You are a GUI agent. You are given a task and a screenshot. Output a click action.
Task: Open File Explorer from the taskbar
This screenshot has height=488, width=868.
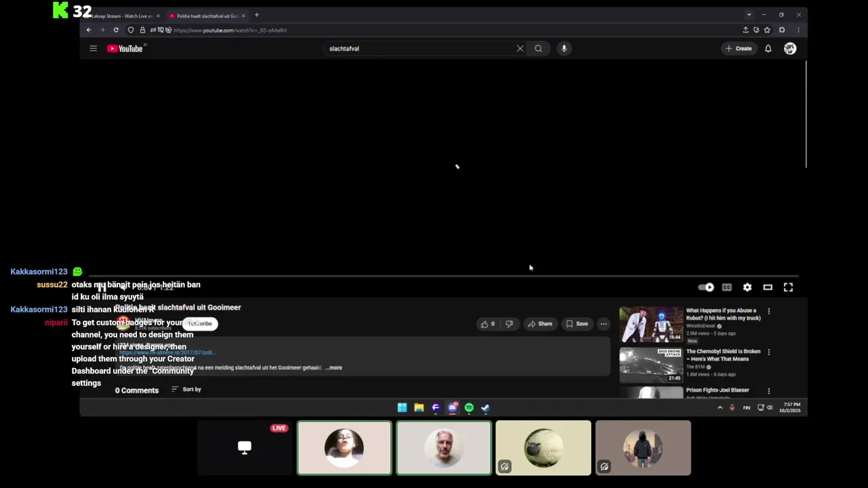(419, 407)
